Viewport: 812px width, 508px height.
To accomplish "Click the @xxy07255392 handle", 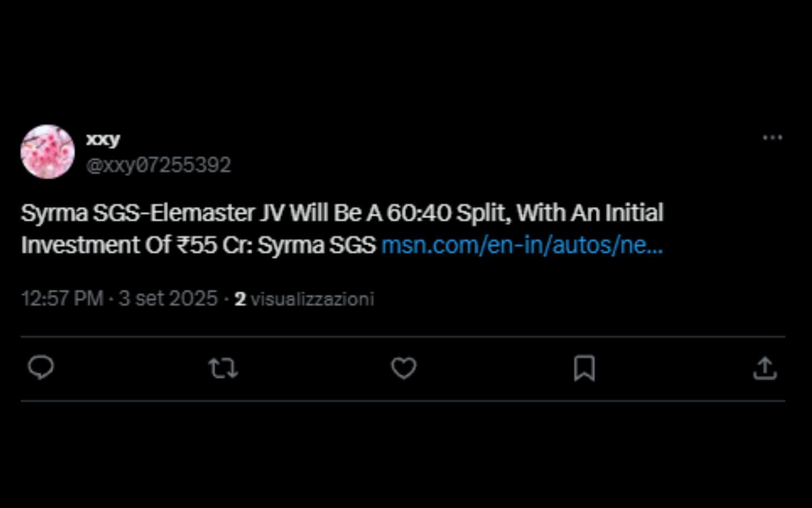I will 159,165.
